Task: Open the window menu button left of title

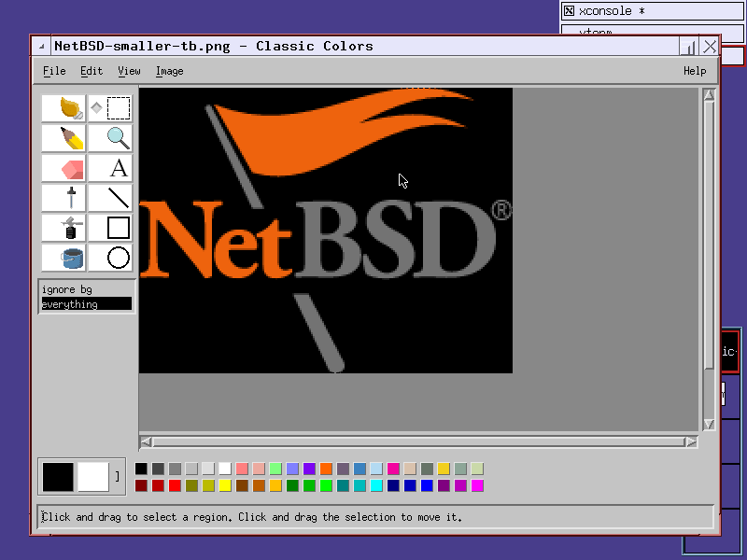Action: (41, 46)
